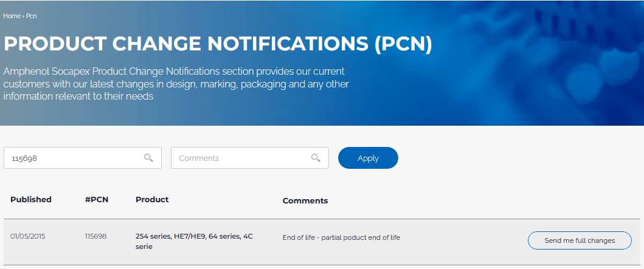The width and height of the screenshot is (644, 269).
Task: Click the End of life comment text
Action: 341,237
